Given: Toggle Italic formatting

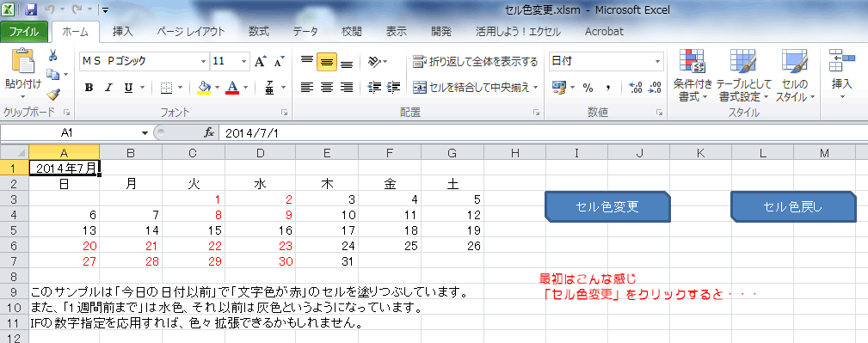Looking at the screenshot, I should point(108,88).
